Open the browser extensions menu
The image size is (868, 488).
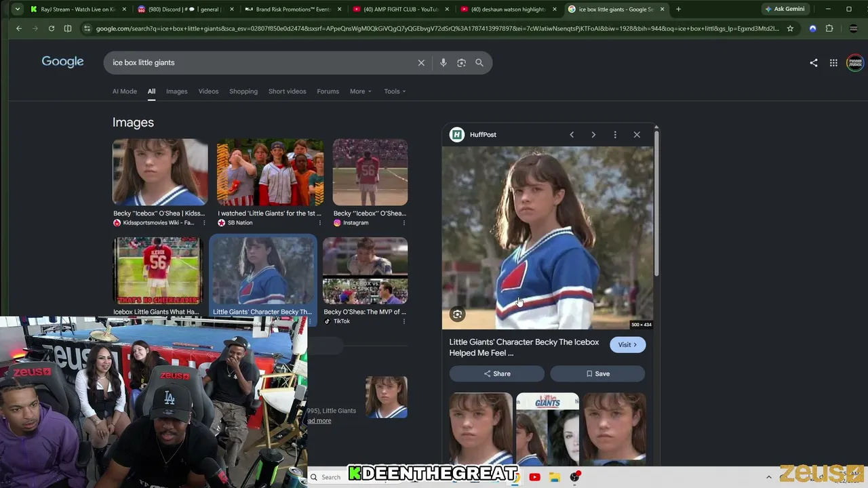coord(829,28)
